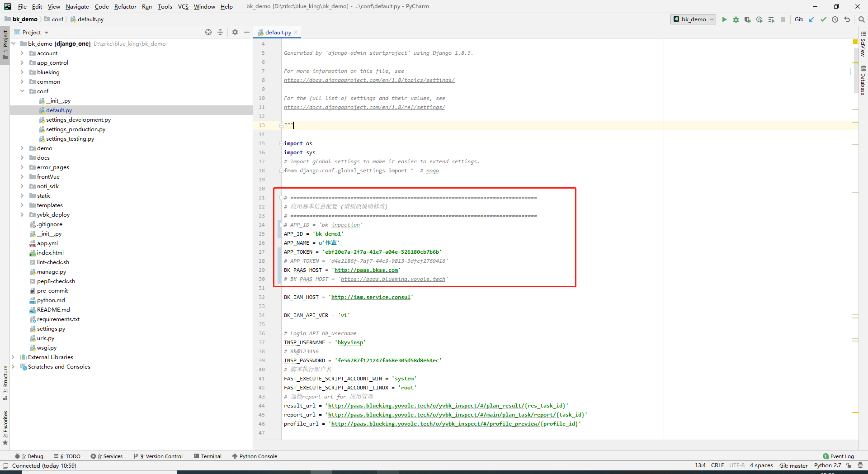Screen dimensions: 868x474
Task: Click the inspector hat icon in status bar
Action: click(860, 465)
